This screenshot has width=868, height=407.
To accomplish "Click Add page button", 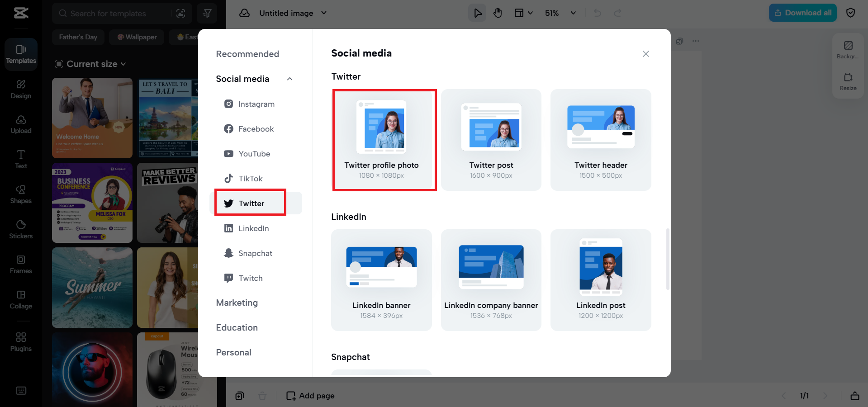I will (310, 396).
